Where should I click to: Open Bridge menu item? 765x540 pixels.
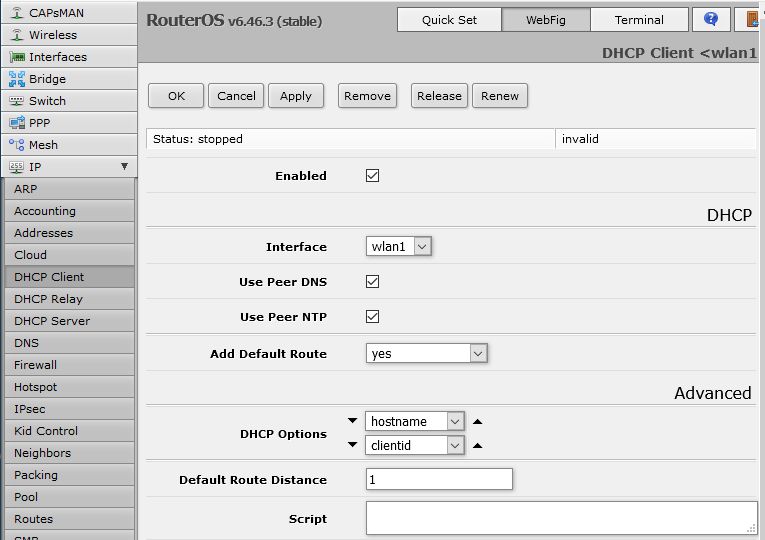point(69,79)
